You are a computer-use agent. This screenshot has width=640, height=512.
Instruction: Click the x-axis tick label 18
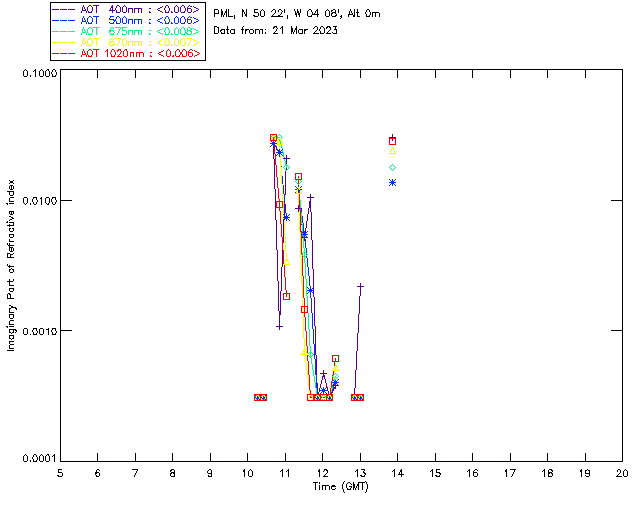click(547, 473)
